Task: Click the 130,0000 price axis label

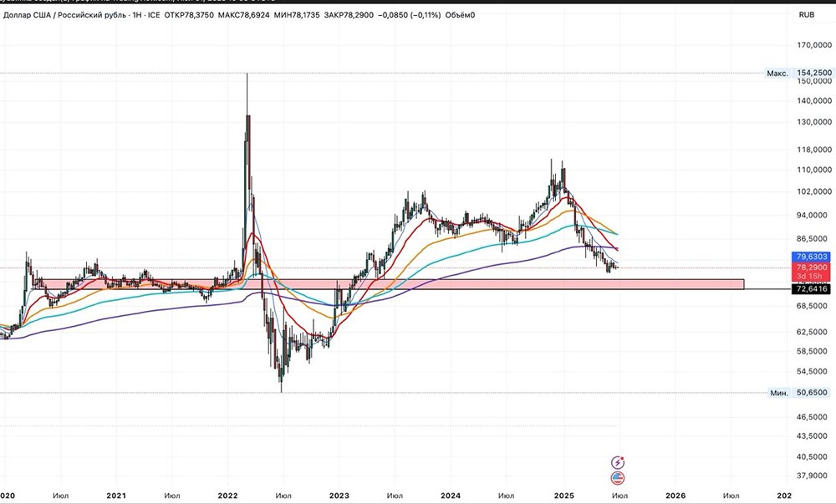Action: click(814, 122)
